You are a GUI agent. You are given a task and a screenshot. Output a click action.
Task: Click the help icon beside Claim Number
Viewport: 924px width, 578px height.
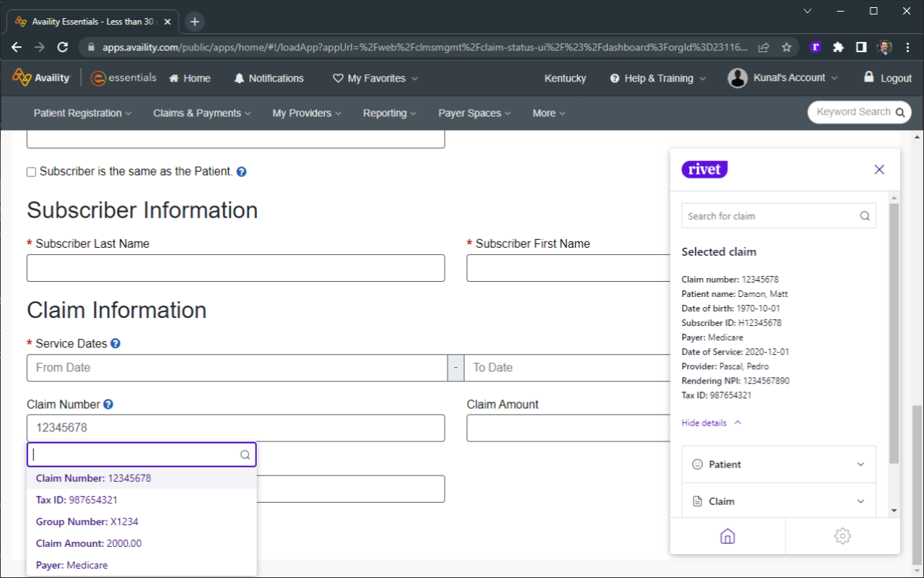(108, 404)
